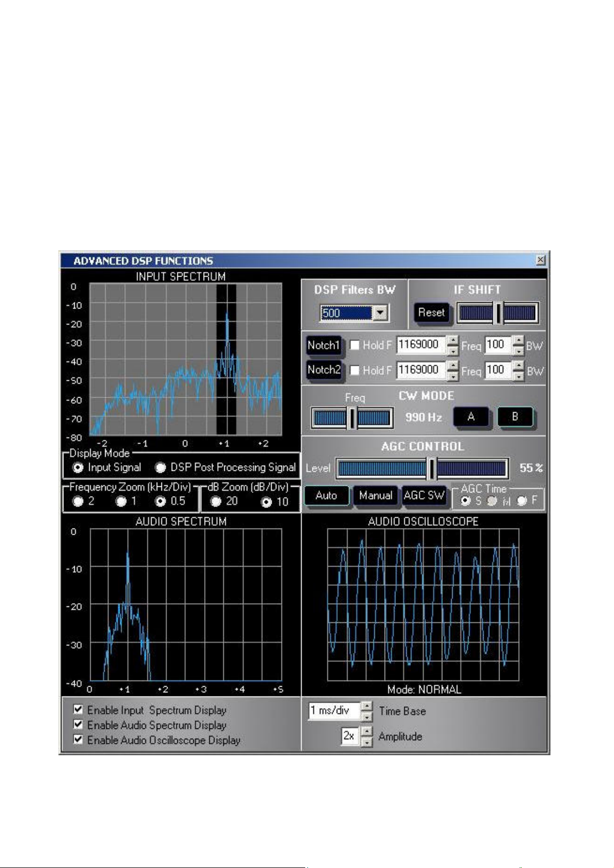Select DSP Post Processing Signal mode

tap(160, 467)
